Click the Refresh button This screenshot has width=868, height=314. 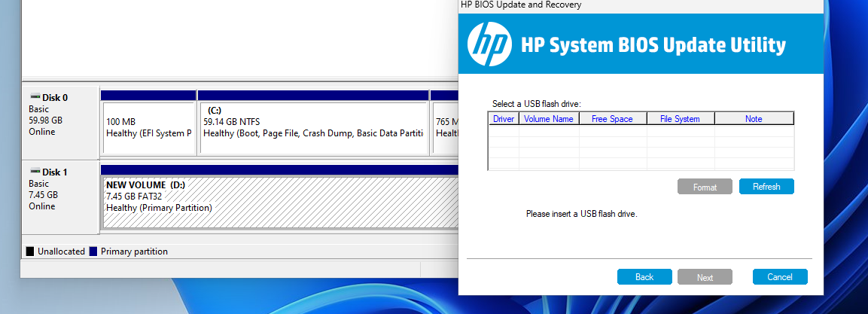tap(766, 187)
